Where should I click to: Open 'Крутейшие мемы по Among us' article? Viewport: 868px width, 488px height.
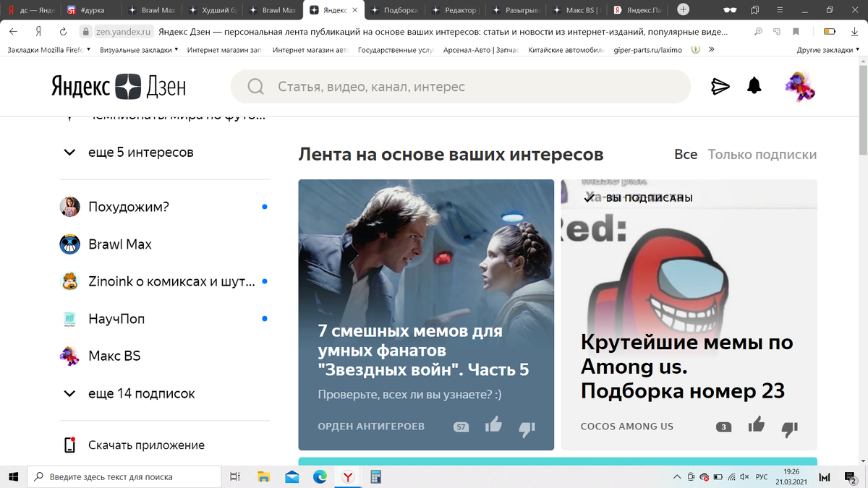click(689, 314)
